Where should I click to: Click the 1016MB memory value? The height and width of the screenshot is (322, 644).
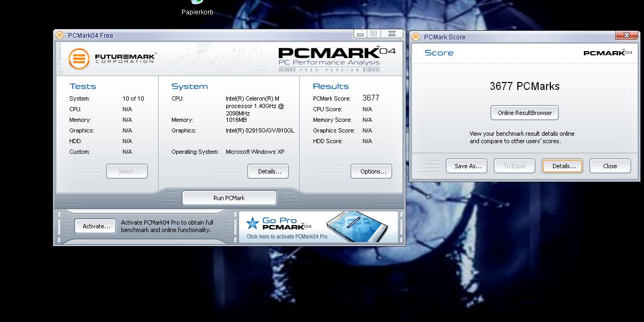[237, 120]
